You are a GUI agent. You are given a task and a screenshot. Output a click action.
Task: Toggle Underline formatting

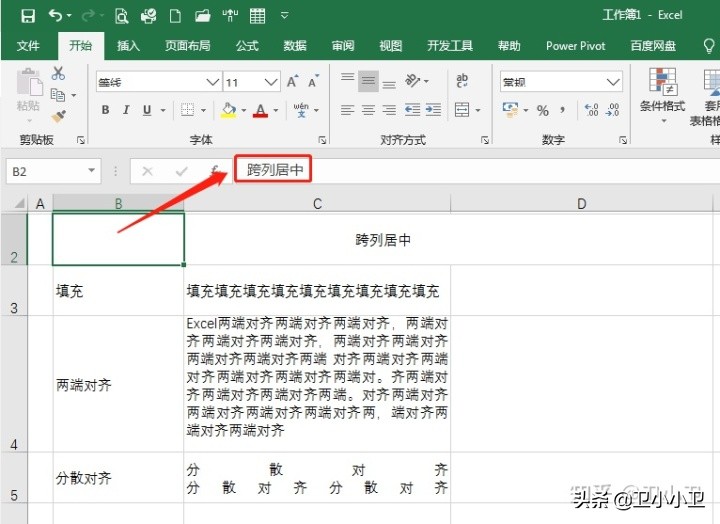(x=147, y=110)
